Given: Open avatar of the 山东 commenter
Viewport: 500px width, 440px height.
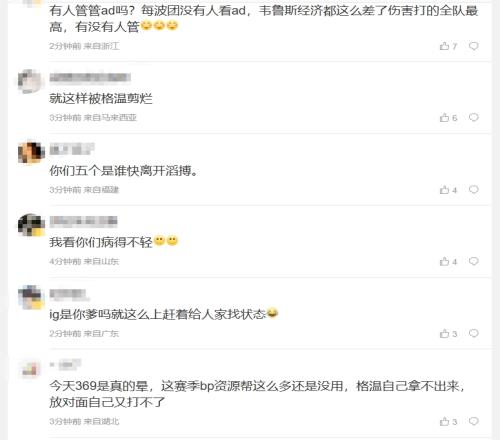Looking at the screenshot, I should coord(31,225).
